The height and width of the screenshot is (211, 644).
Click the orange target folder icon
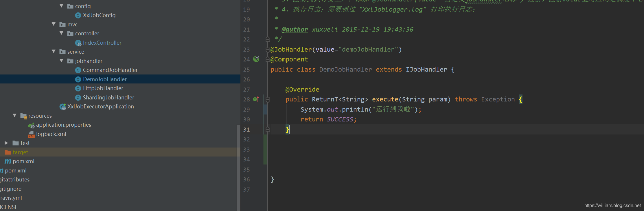[8, 152]
